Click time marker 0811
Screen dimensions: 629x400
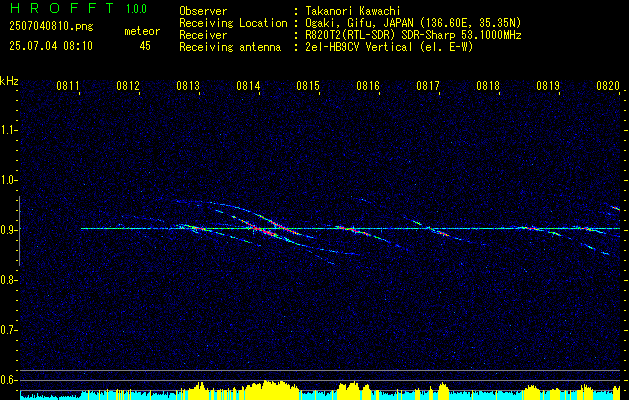[67, 85]
